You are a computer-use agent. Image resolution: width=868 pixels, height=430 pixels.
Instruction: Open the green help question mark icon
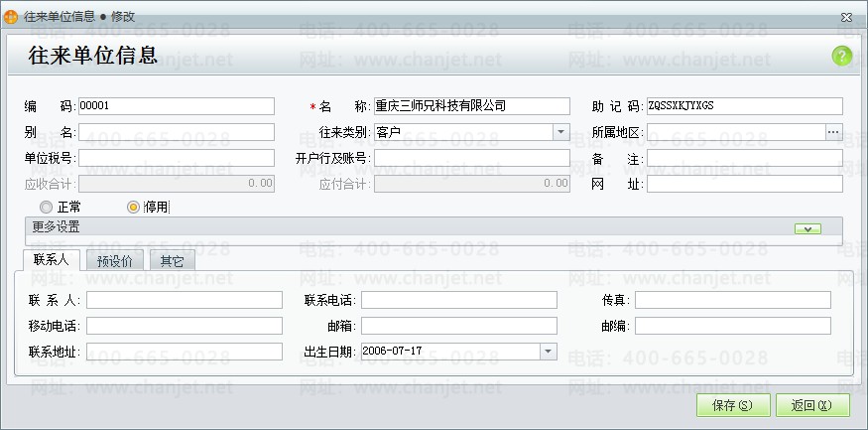[841, 56]
